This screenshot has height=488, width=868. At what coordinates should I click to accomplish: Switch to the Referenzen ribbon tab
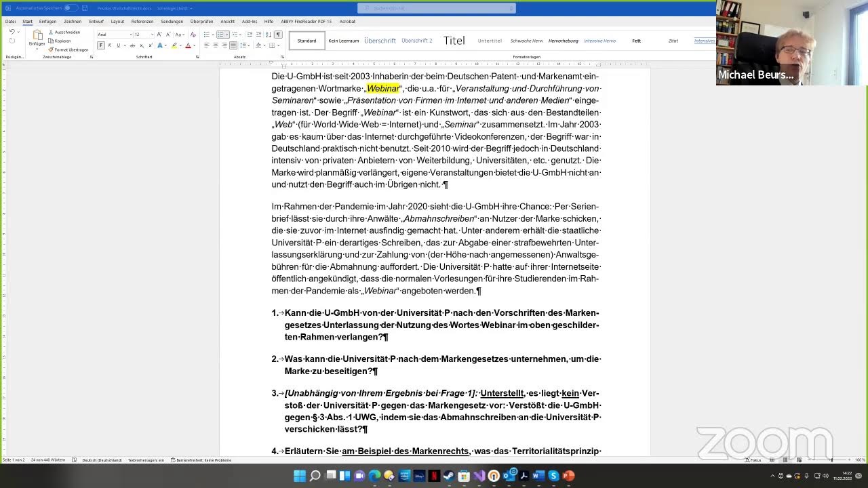click(142, 21)
